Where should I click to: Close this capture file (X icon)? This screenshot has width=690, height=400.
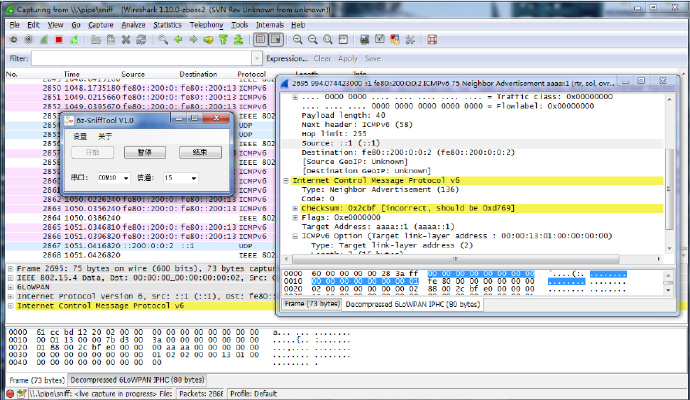[126, 40]
